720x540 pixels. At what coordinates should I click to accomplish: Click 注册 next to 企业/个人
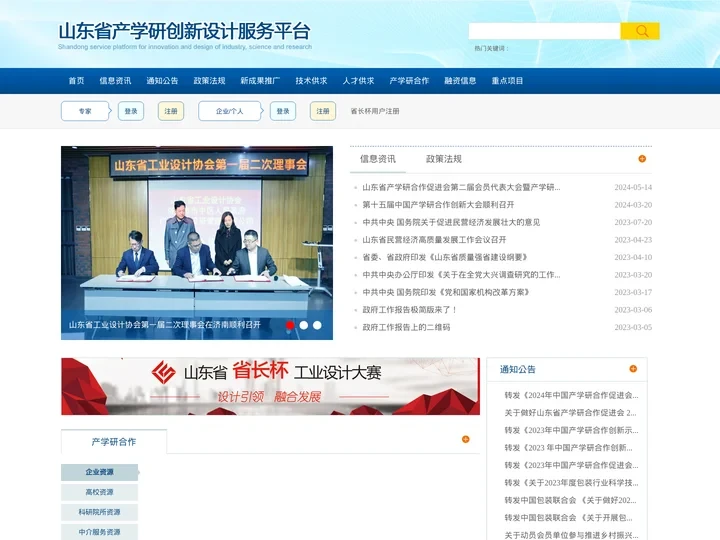(x=323, y=111)
